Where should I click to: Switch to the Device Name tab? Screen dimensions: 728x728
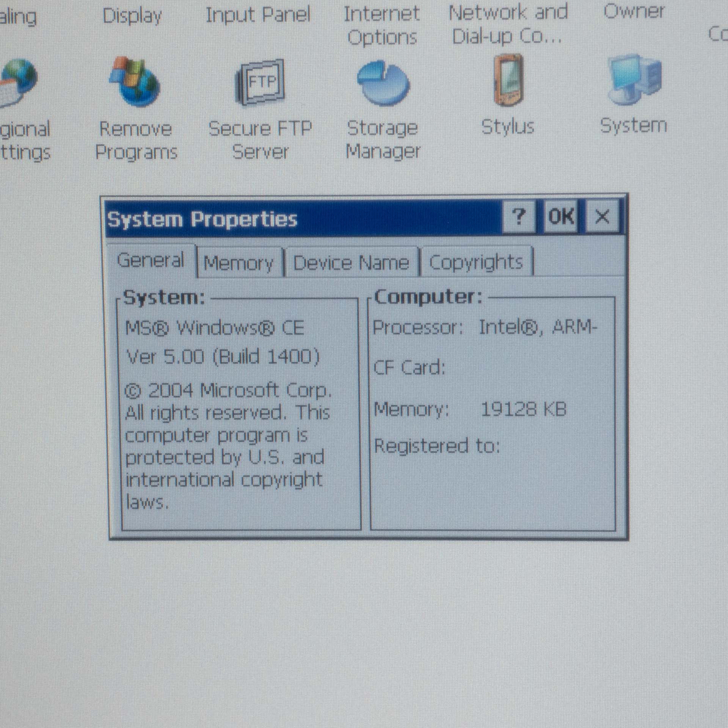[351, 263]
